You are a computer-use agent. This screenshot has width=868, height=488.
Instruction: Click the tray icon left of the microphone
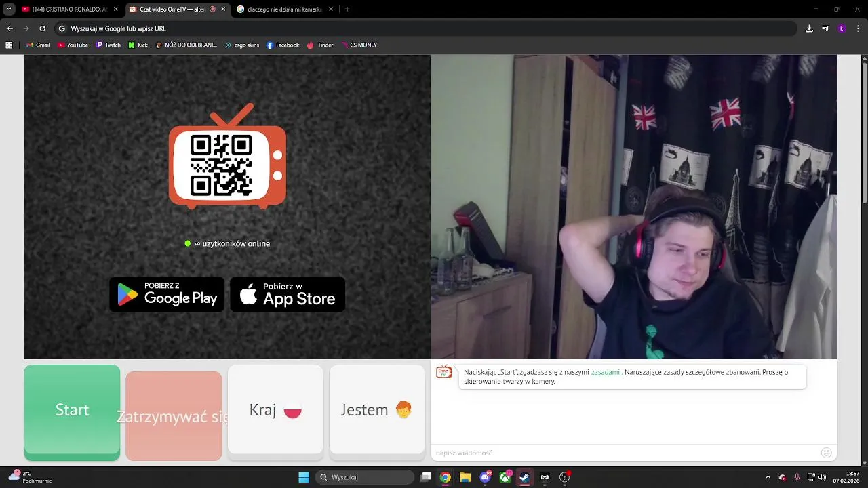(783, 477)
